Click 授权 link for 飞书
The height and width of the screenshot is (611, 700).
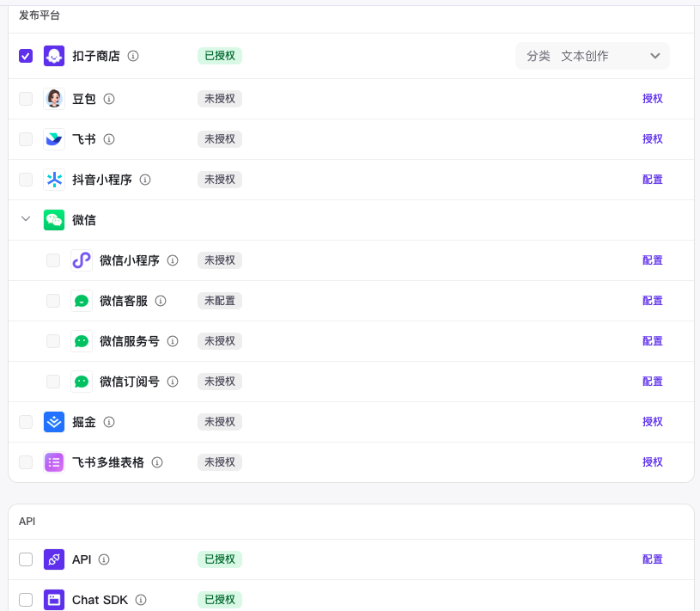[x=652, y=139]
